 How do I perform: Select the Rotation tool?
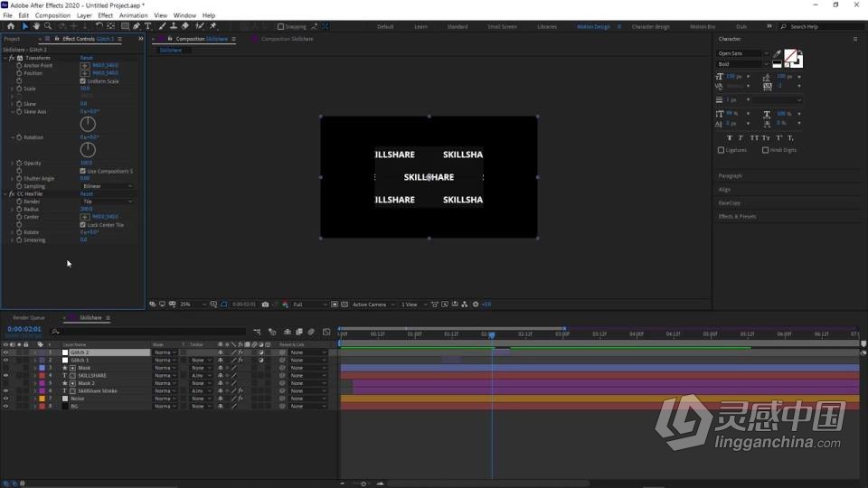99,26
